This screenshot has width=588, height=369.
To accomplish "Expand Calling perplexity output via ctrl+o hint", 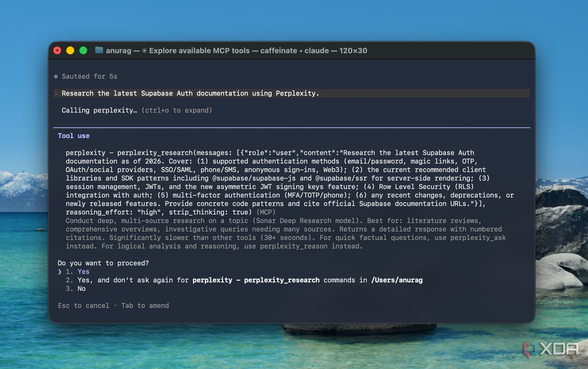I will coord(177,110).
